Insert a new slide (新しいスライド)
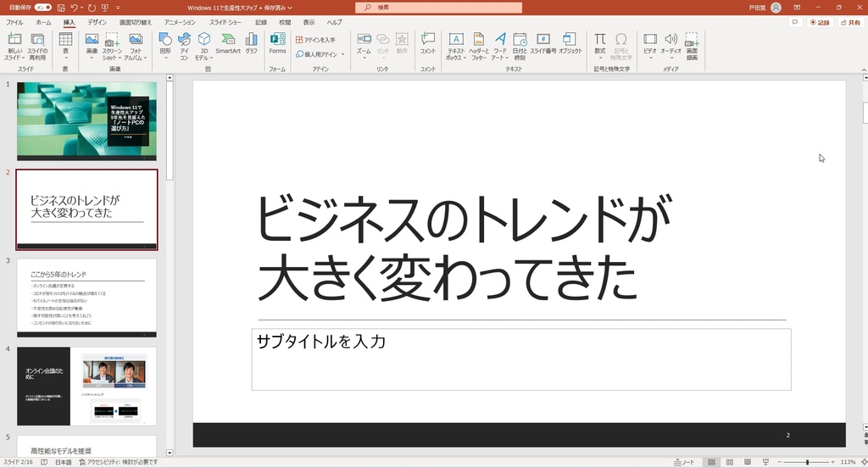The image size is (868, 468). pyautogui.click(x=14, y=46)
